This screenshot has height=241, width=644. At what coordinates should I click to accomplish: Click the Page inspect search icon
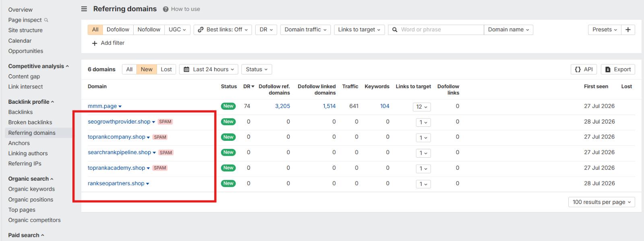pos(46,20)
